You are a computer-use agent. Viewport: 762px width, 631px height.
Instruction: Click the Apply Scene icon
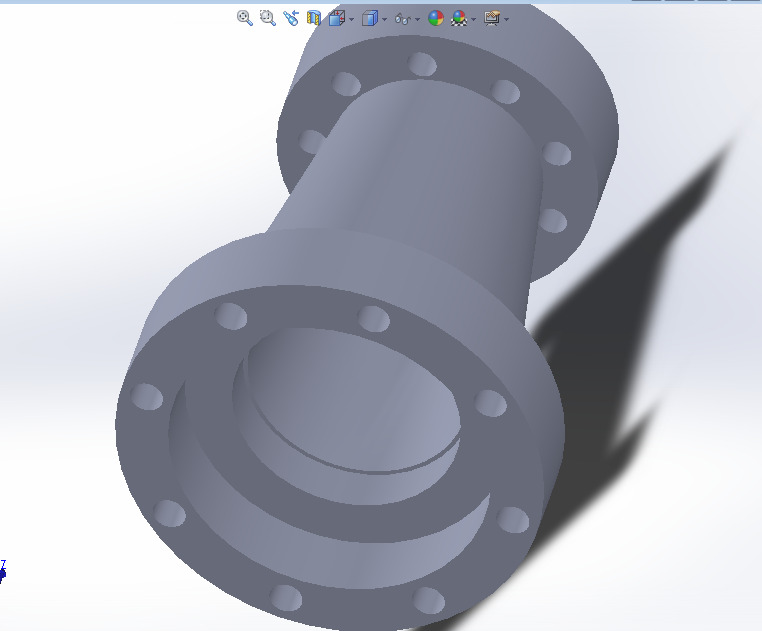tap(459, 18)
